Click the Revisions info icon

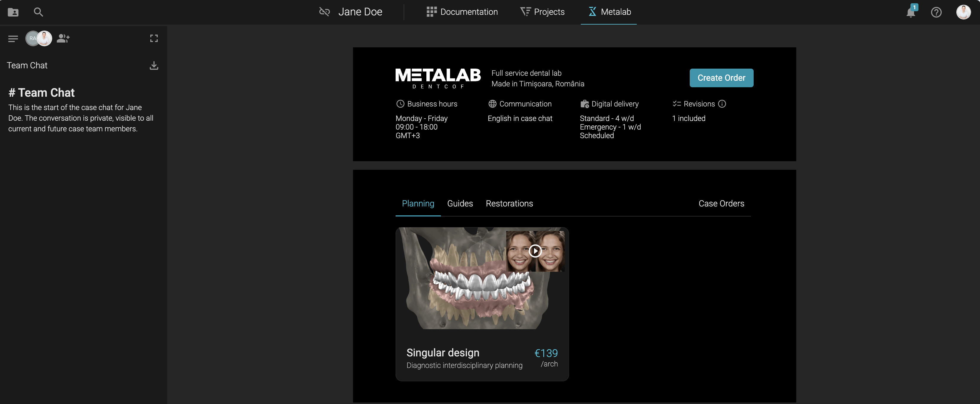pos(722,104)
